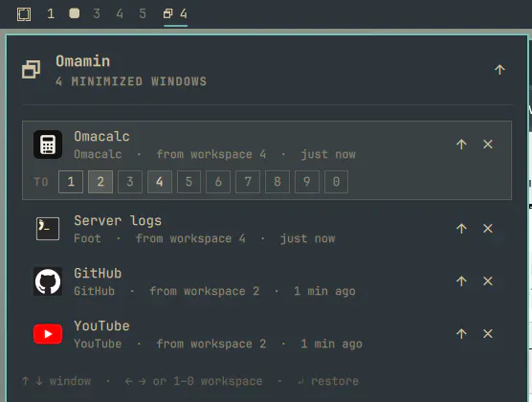Screen dimensions: 532x402
Task: Click the Server logs terminal icon
Action: point(48,229)
